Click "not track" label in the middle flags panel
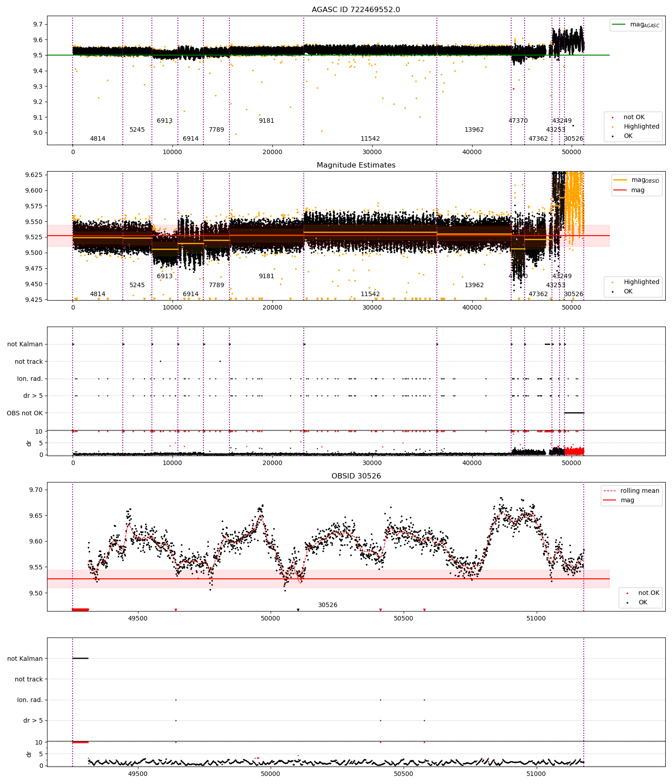This screenshot has width=672, height=784. point(29,362)
